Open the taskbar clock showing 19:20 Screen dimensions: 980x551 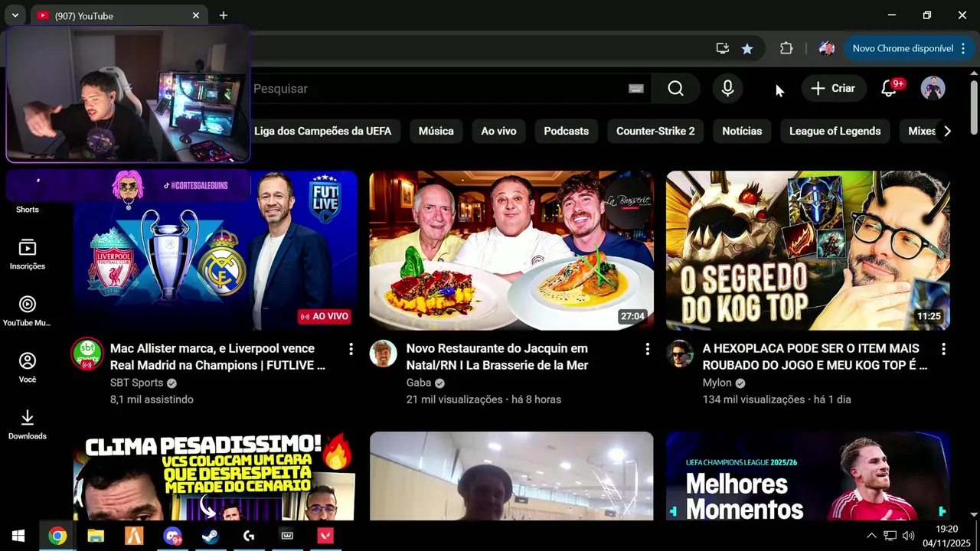946,536
